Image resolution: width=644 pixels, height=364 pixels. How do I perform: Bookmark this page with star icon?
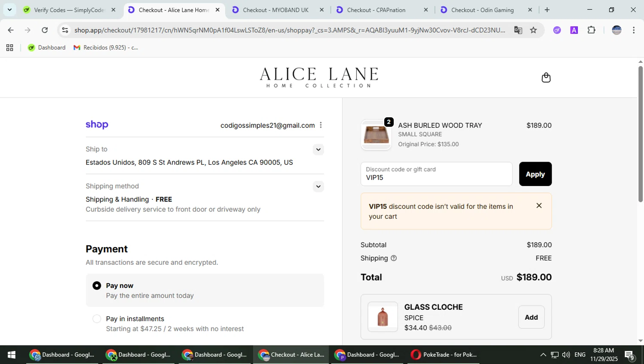533,30
